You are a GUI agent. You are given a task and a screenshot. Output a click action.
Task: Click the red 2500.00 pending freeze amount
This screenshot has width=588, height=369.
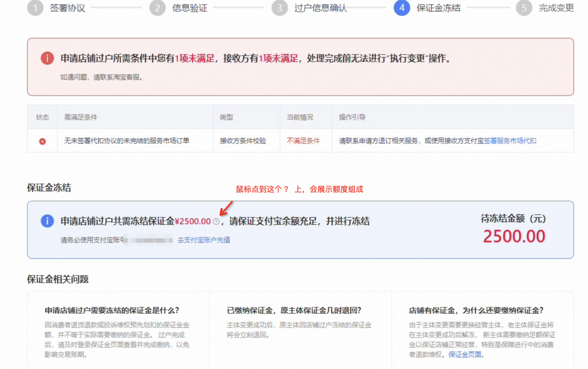(514, 236)
